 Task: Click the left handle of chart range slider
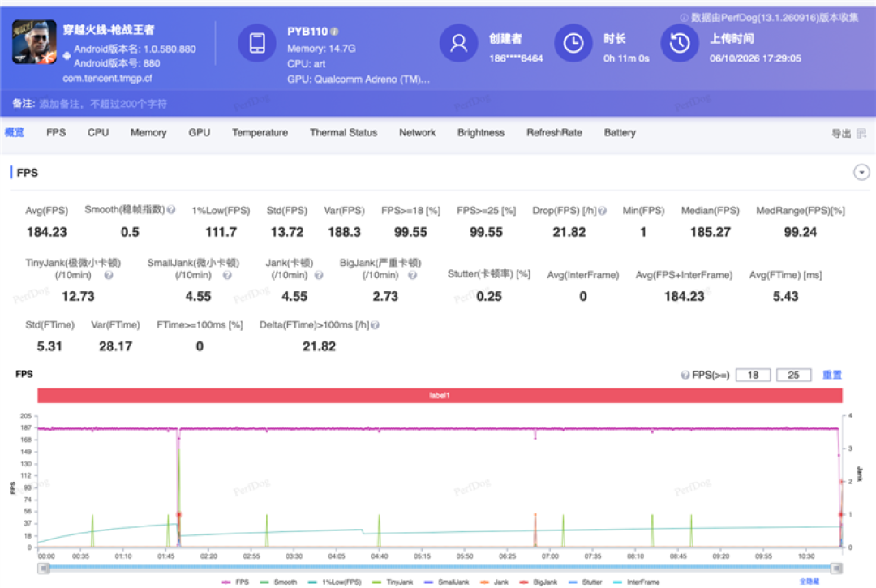pos(44,569)
